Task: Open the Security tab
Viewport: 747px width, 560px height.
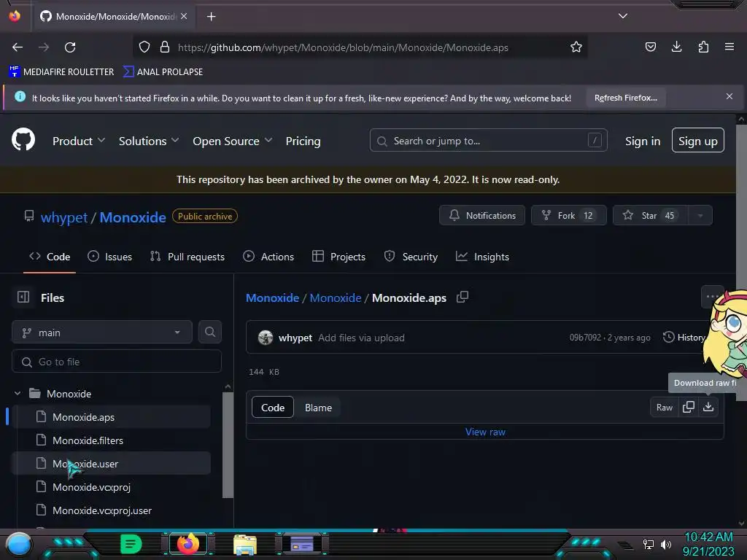Action: 411,257
